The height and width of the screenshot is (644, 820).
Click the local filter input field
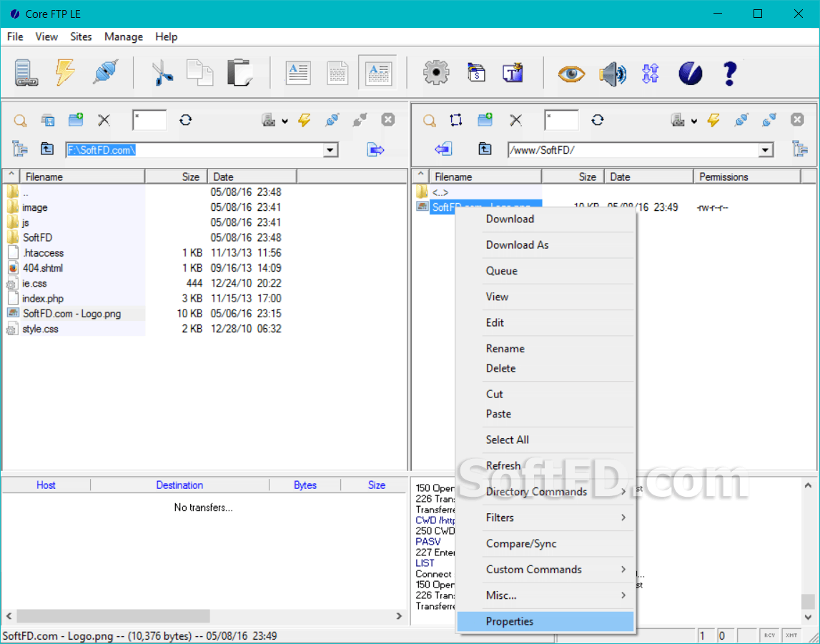(149, 119)
